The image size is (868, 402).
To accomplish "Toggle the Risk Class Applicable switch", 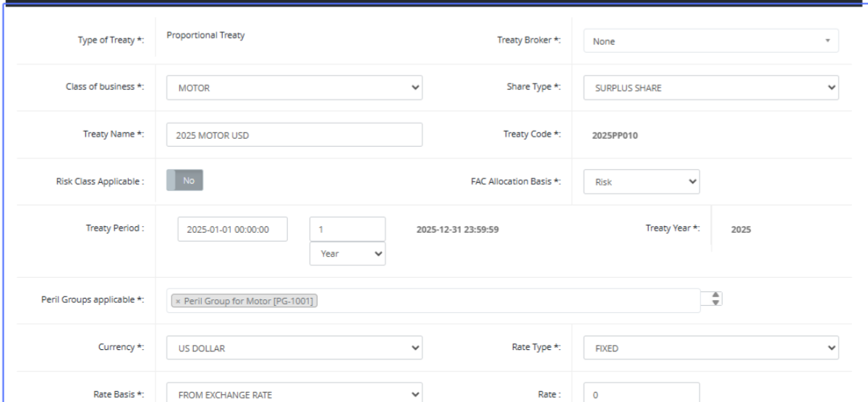I will click(184, 181).
